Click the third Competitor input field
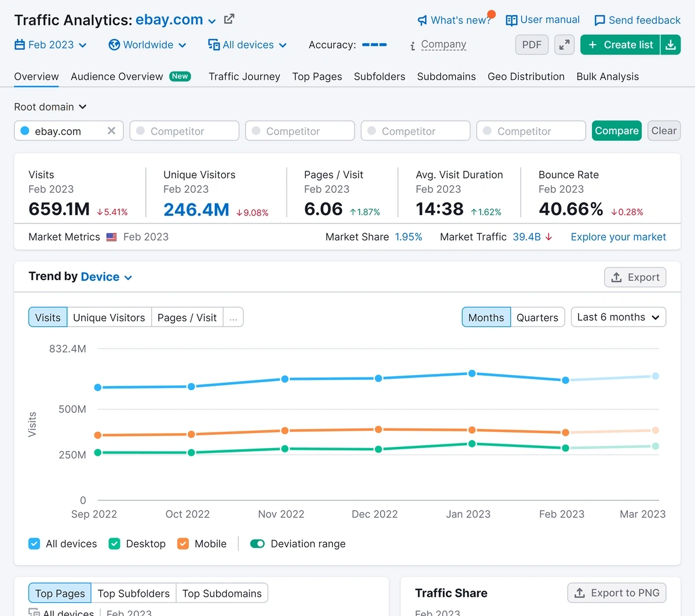Viewport: 695px width, 616px height. click(415, 131)
